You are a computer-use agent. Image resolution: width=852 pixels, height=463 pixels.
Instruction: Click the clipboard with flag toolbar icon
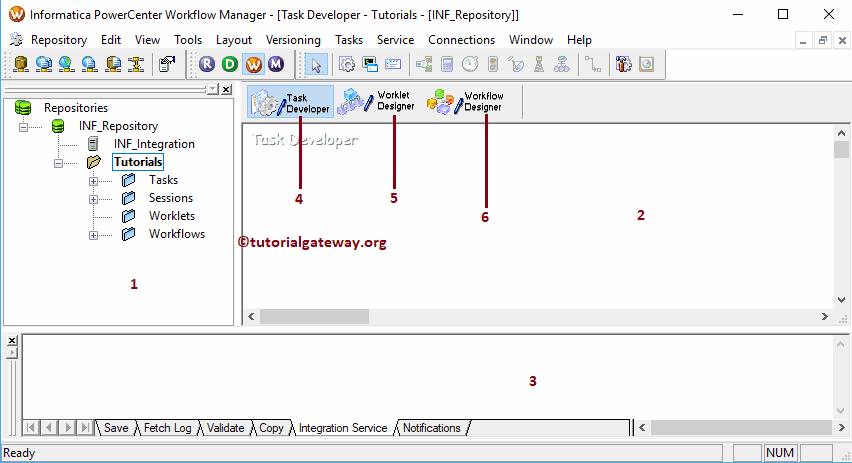pos(167,64)
